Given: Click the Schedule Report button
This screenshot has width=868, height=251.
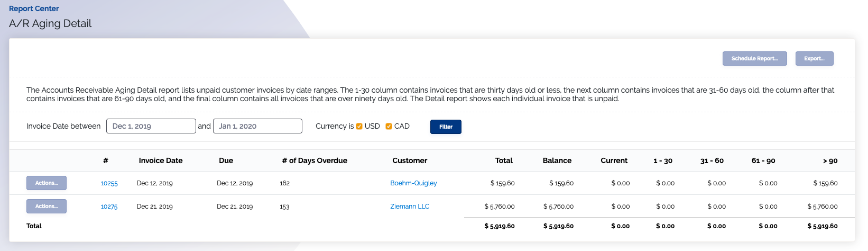Looking at the screenshot, I should [x=754, y=59].
